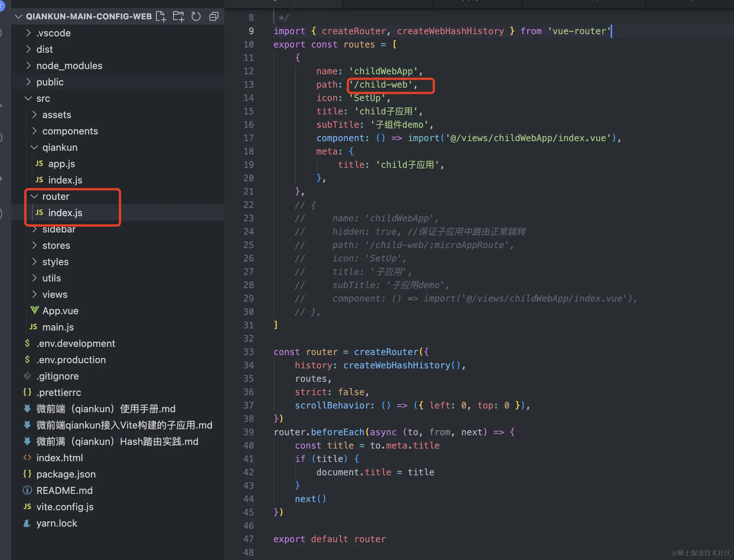The height and width of the screenshot is (560, 734).
Task: Open the .env.development file
Action: point(75,344)
